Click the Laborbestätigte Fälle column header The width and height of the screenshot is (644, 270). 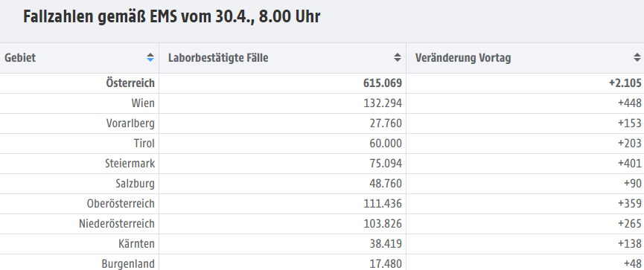[283, 58]
